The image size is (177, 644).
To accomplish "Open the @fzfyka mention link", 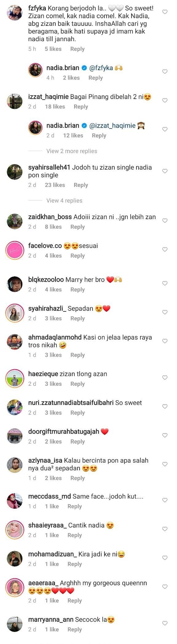I will 101,68.
